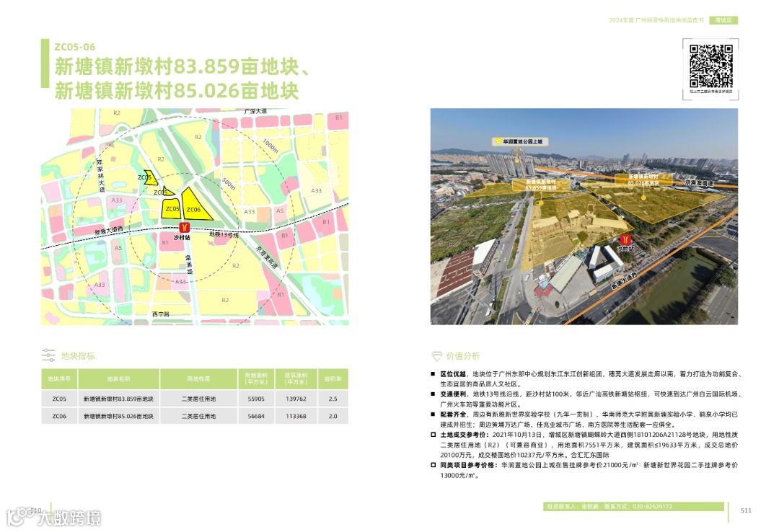
Task: Click the 区位优越 bullet heading
Action: 452,374
